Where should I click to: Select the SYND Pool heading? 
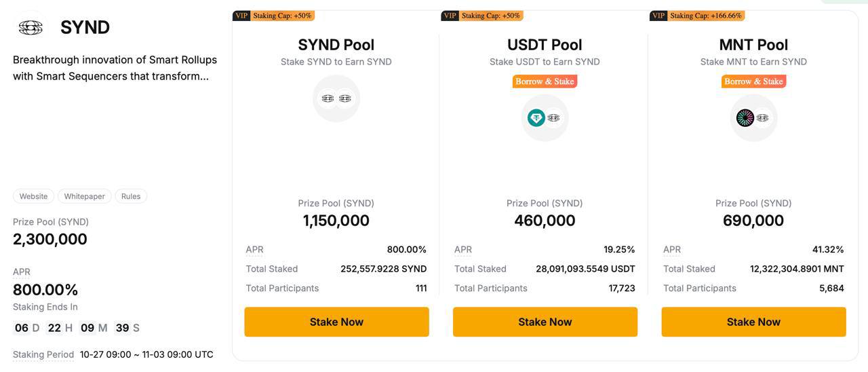coord(336,45)
